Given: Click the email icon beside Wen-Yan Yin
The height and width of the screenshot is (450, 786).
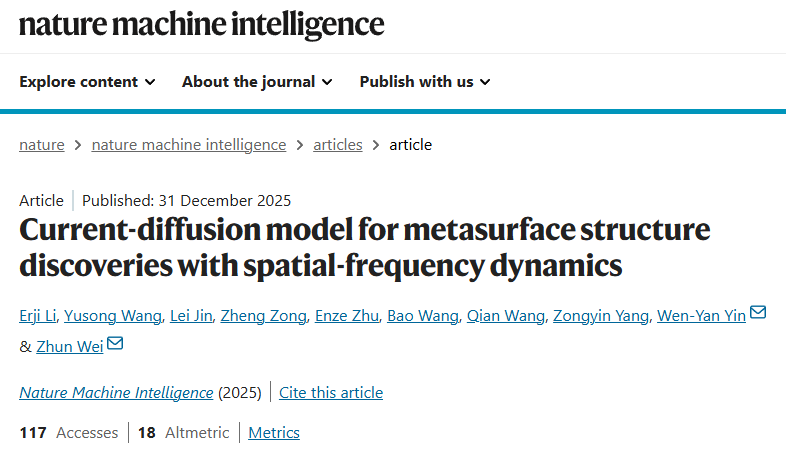Looking at the screenshot, I should [x=758, y=314].
